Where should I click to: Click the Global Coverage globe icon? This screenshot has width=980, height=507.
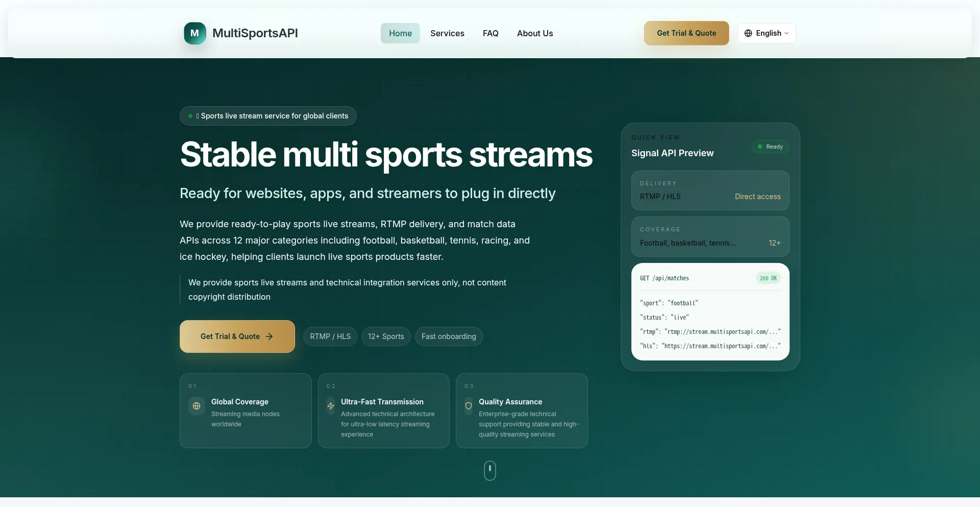pos(197,406)
